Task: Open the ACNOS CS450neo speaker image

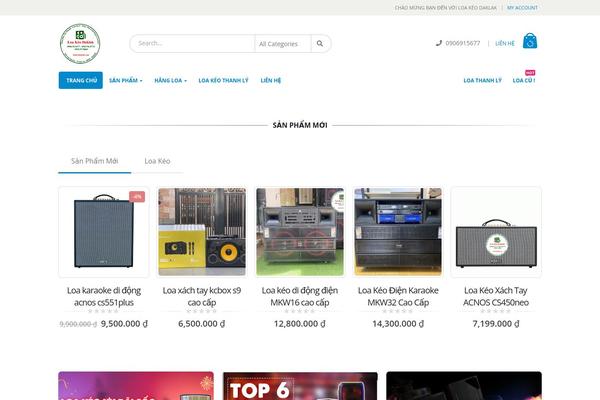Action: [x=496, y=232]
